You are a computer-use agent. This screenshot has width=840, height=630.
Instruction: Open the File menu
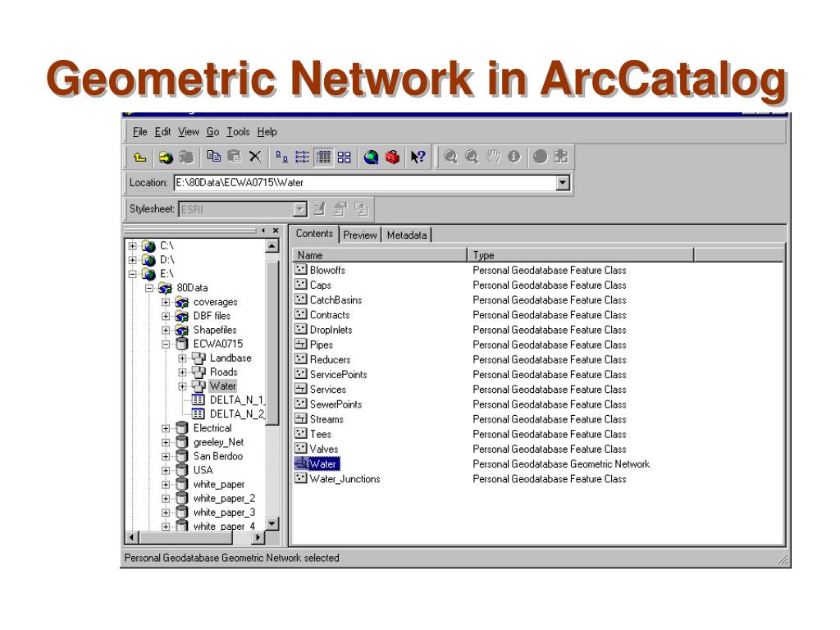click(139, 132)
